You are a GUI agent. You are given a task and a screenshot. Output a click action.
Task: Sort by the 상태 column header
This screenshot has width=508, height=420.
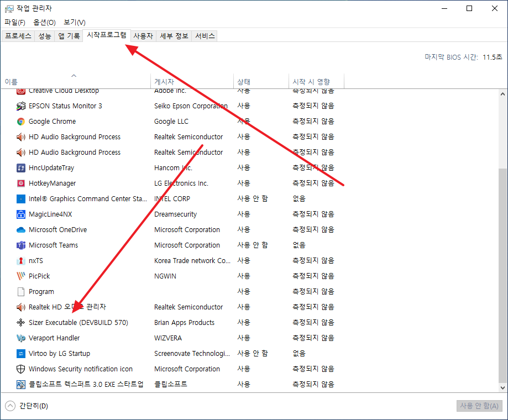pos(261,82)
